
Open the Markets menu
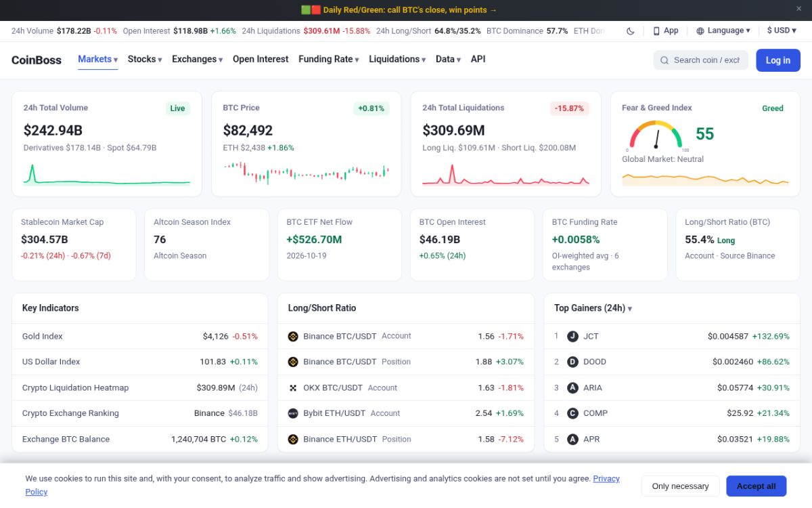pos(97,60)
